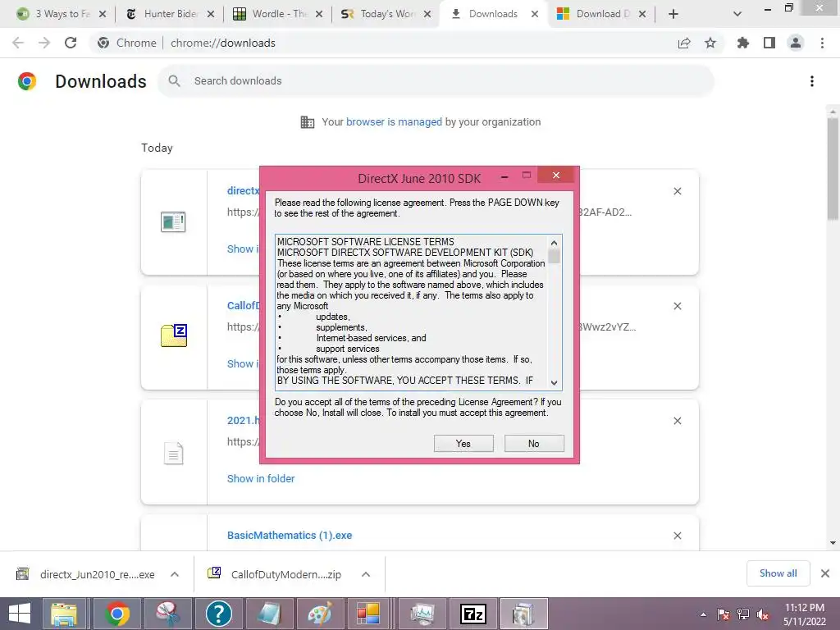Click the muted volume tray icon

(763, 614)
